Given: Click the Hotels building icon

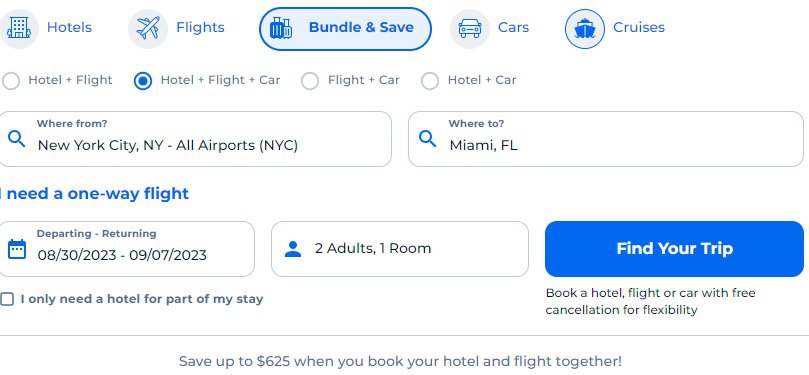Looking at the screenshot, I should click(19, 28).
